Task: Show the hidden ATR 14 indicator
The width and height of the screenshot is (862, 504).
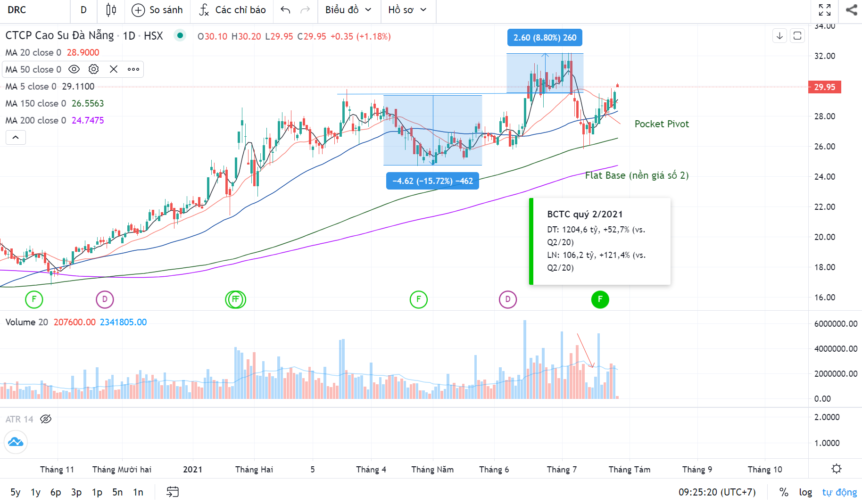Action: [46, 419]
